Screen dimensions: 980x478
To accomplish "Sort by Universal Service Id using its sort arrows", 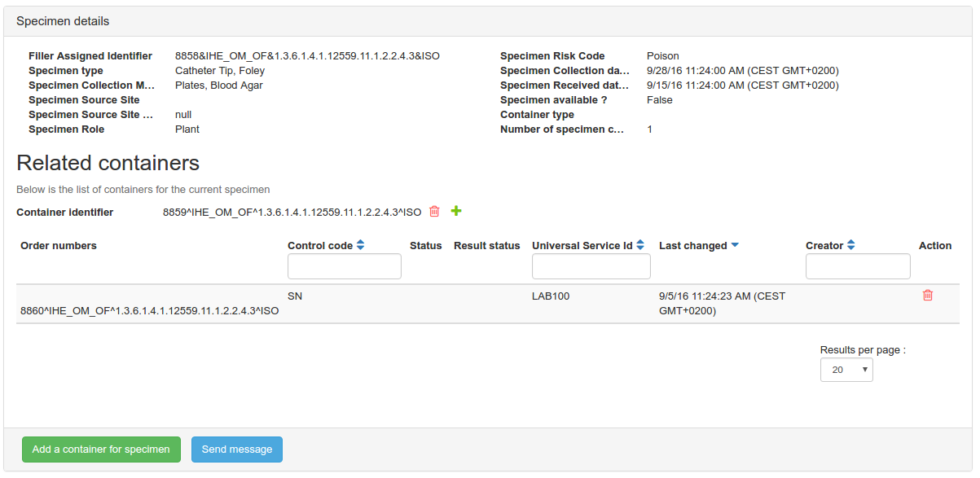I will [640, 245].
